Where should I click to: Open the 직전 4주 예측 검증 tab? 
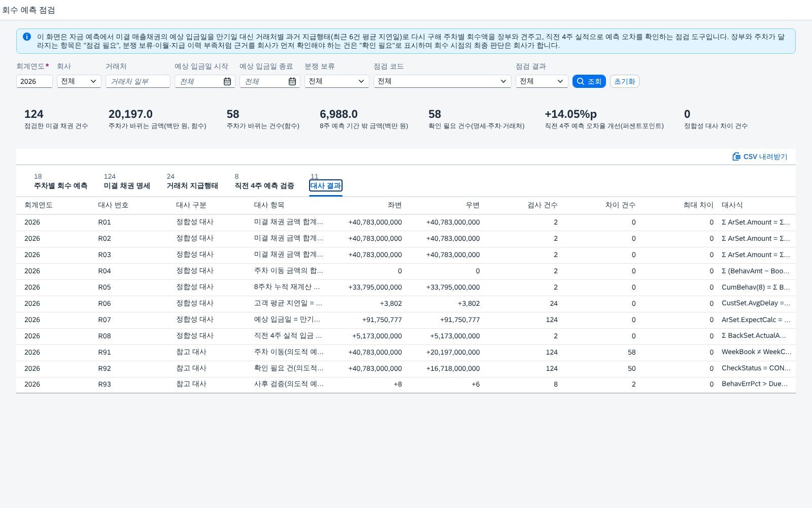264,181
